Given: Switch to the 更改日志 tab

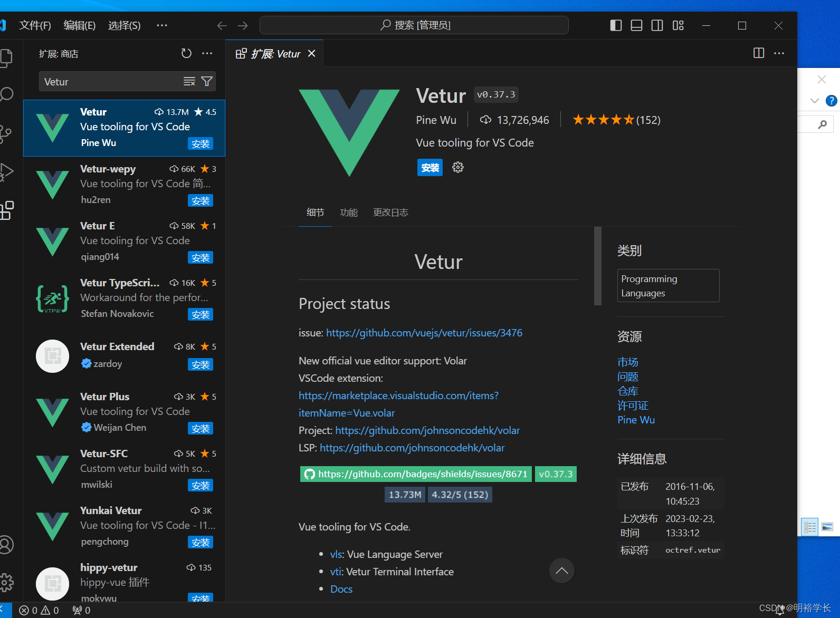Looking at the screenshot, I should (x=390, y=213).
